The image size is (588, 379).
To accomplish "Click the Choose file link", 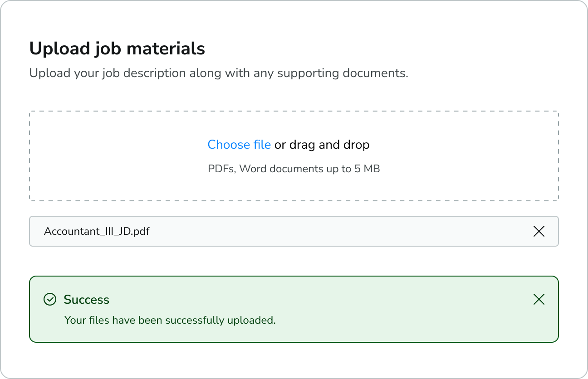I will [x=239, y=145].
